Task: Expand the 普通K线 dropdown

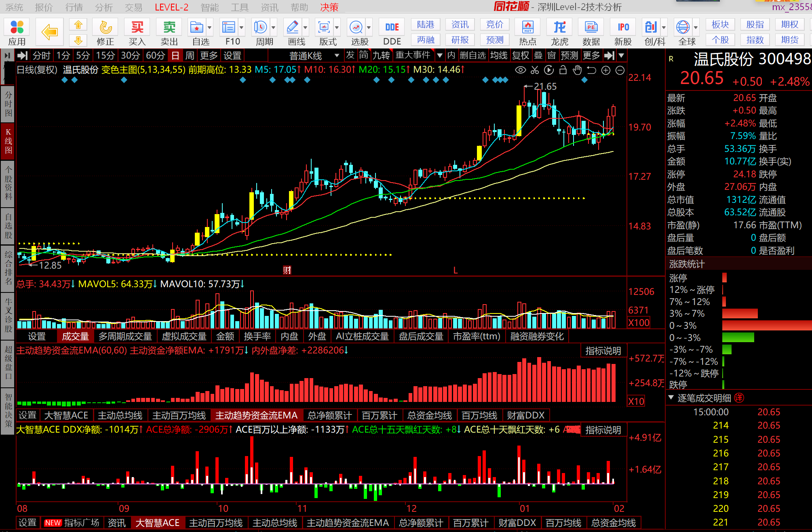Action: pos(337,55)
